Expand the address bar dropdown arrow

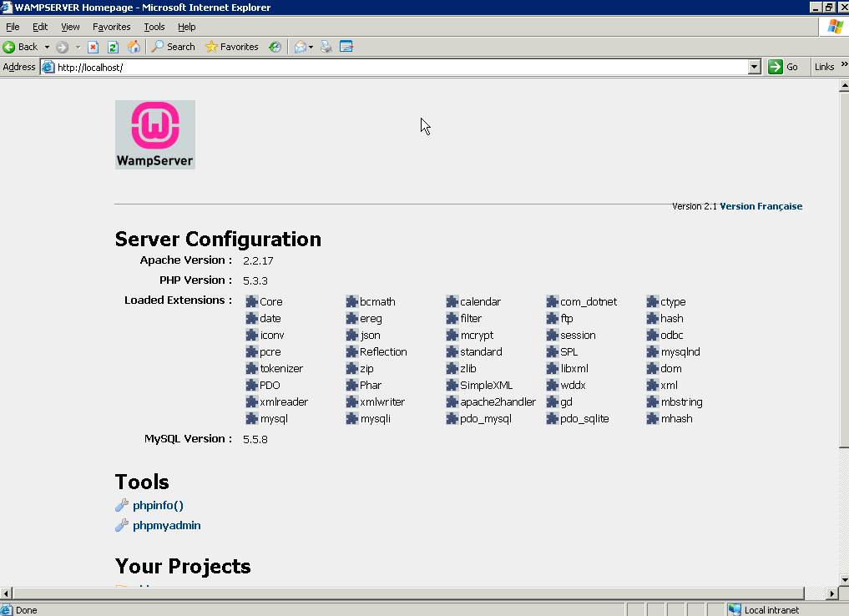(754, 67)
